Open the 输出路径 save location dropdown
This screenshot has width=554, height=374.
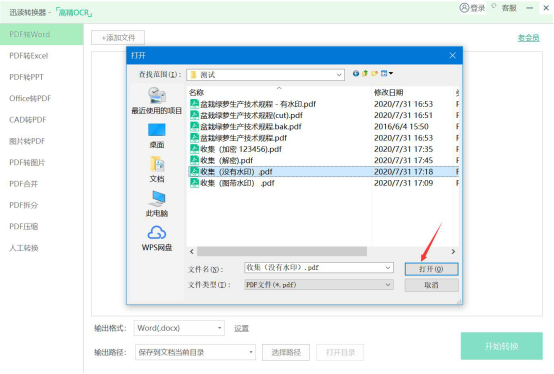click(195, 352)
